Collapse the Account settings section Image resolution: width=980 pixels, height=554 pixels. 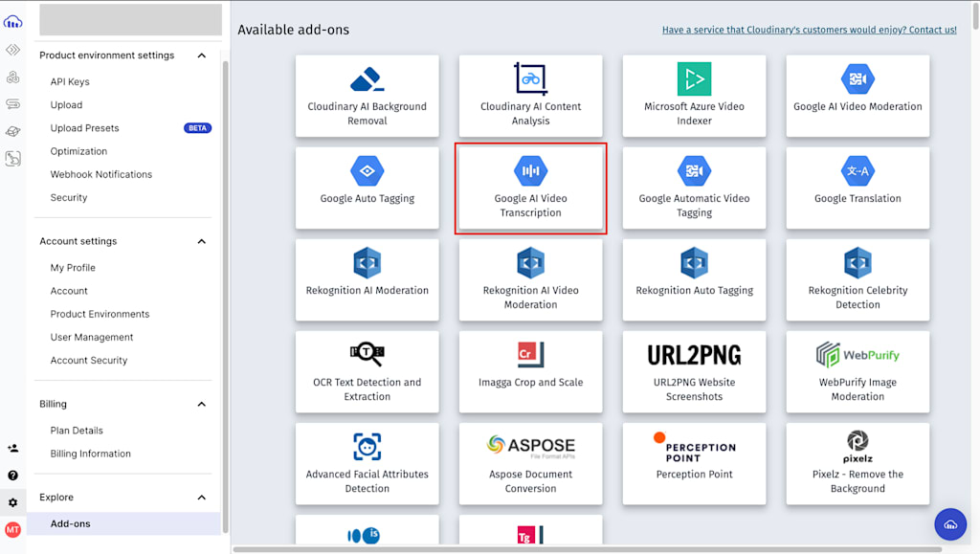tap(201, 241)
